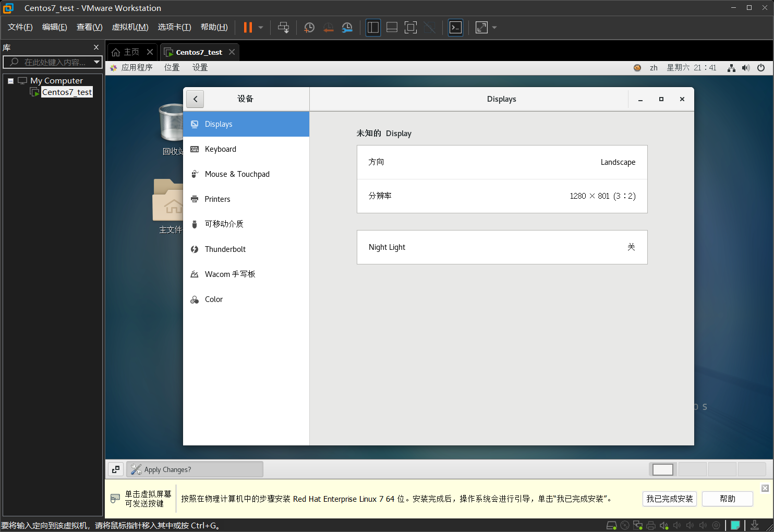Open the power options dropdown arrow beside pause

pos(261,28)
